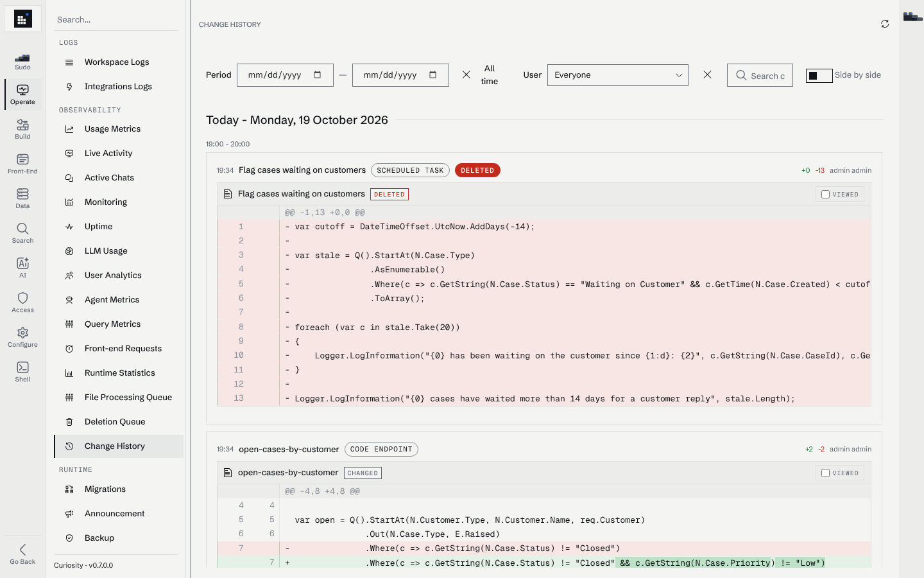Open LLM Usage in the sidebar

(x=119, y=251)
